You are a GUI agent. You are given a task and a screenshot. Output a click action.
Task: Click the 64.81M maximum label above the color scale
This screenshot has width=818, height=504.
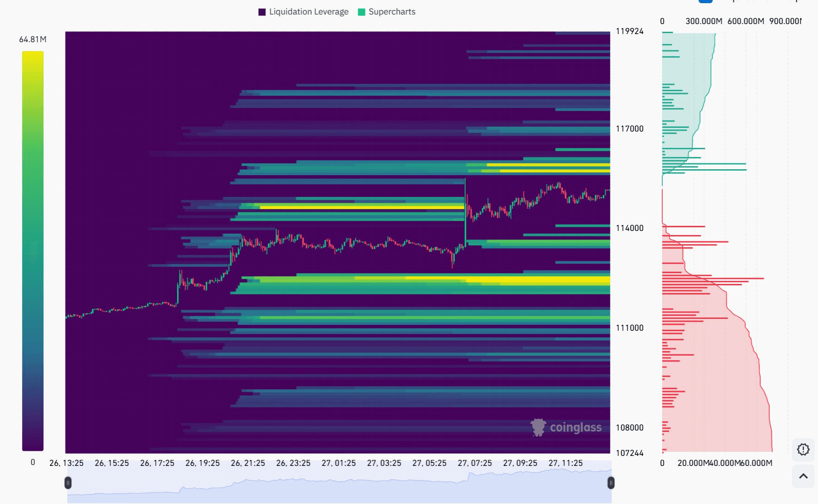point(33,39)
